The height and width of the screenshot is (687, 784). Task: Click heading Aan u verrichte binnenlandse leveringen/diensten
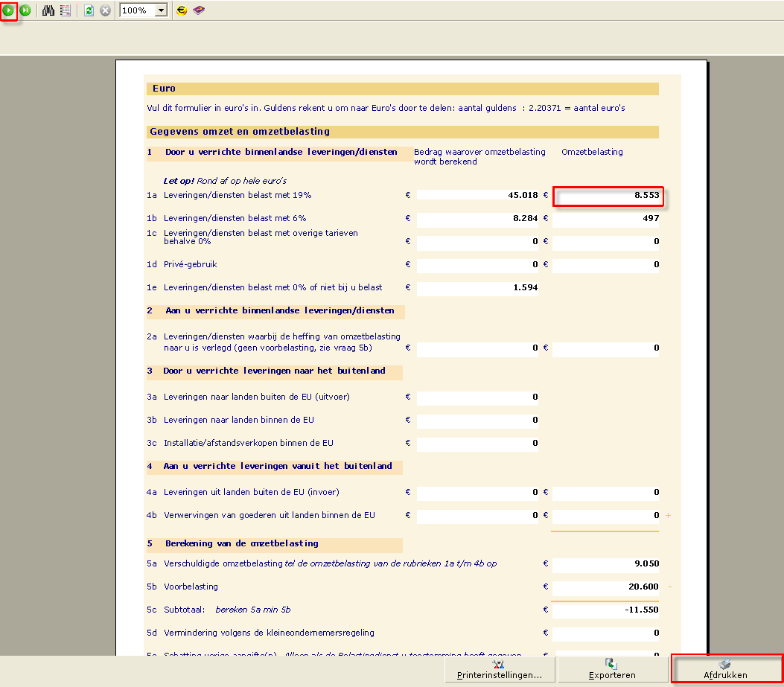[x=280, y=310]
